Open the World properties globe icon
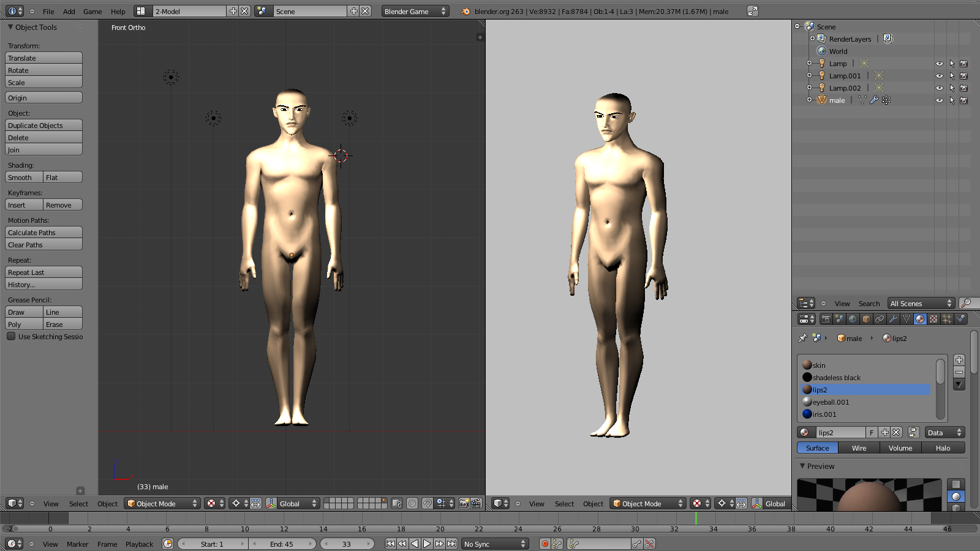Screen dimensions: 980x551 [853, 319]
